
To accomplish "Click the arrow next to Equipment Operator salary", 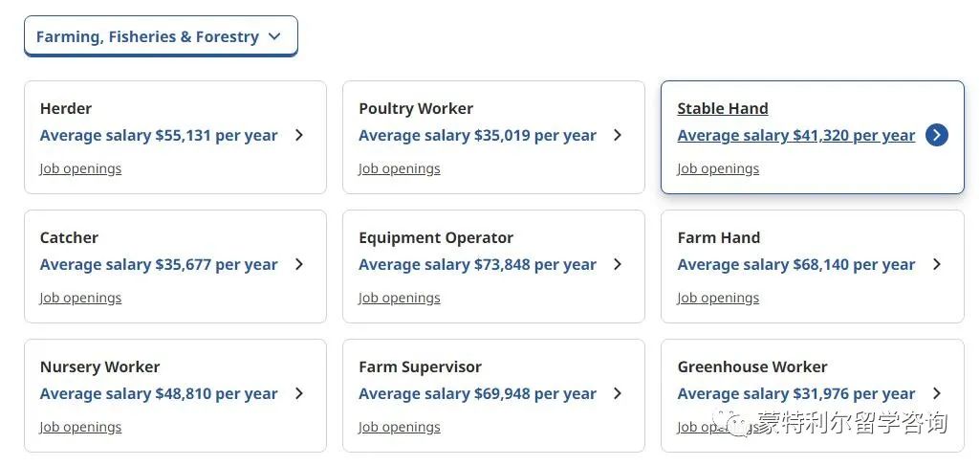I will coord(619,265).
